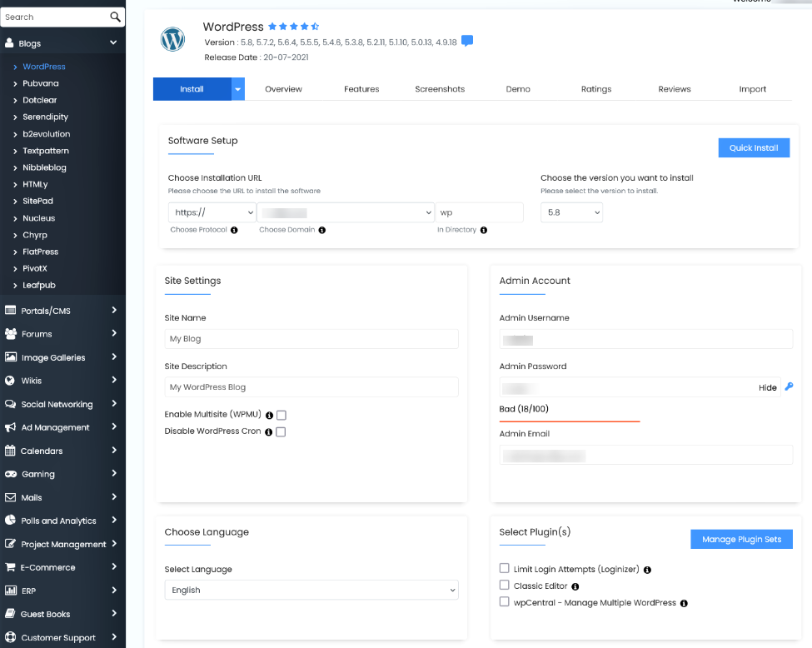Screen dimensions: 812x648
Task: Check Disable WordPress Cron
Action: pos(281,431)
